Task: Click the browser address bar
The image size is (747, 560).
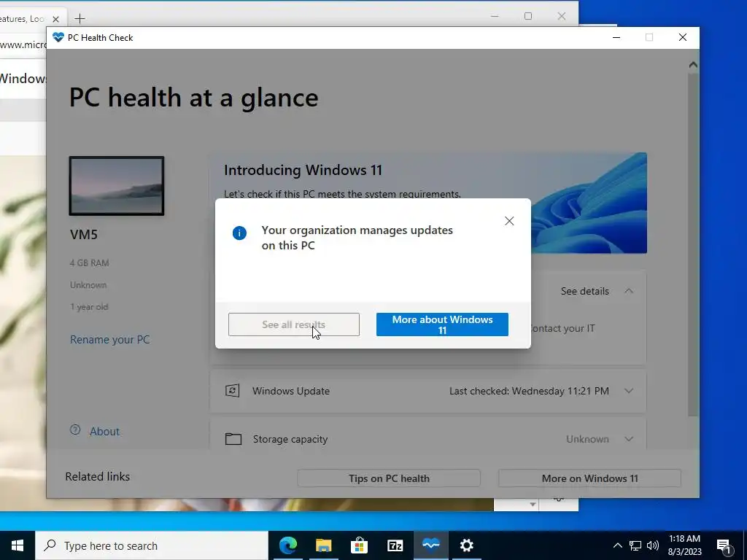Action: coord(23,44)
